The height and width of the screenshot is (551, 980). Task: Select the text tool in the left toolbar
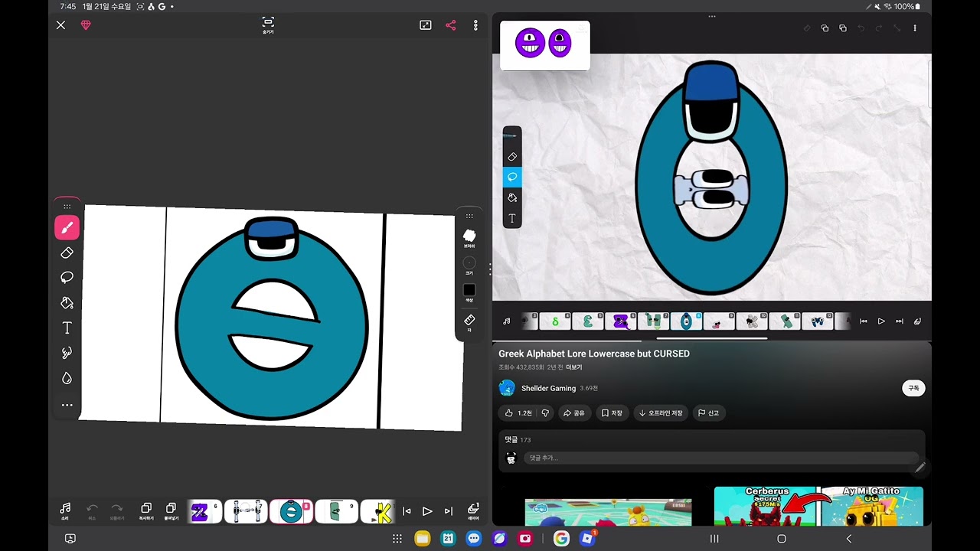pyautogui.click(x=67, y=328)
